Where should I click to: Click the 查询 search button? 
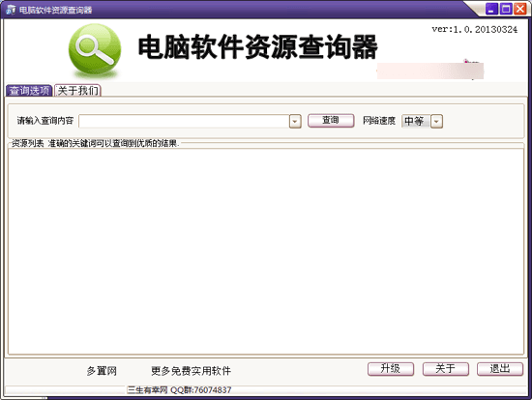[331, 121]
